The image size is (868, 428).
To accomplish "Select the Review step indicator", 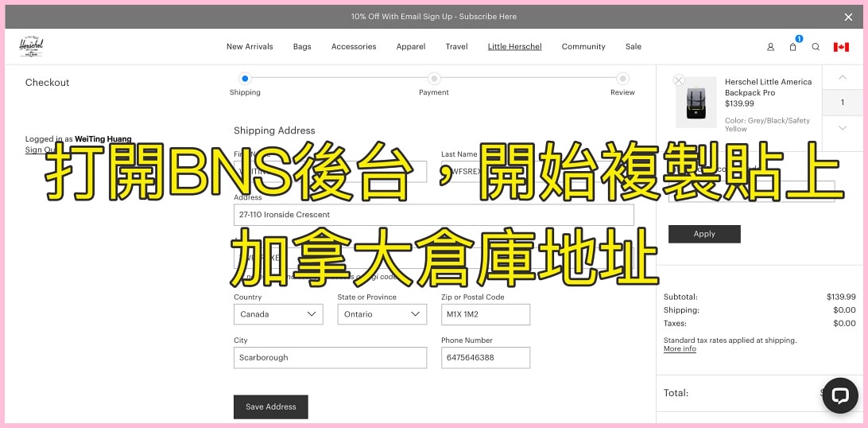I will pos(622,79).
